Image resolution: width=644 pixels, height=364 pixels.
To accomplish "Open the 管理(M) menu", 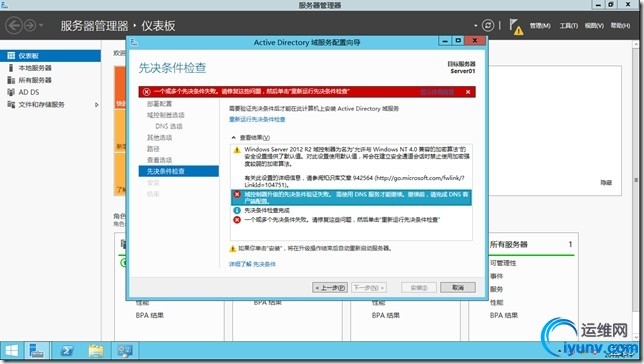I will 540,25.
